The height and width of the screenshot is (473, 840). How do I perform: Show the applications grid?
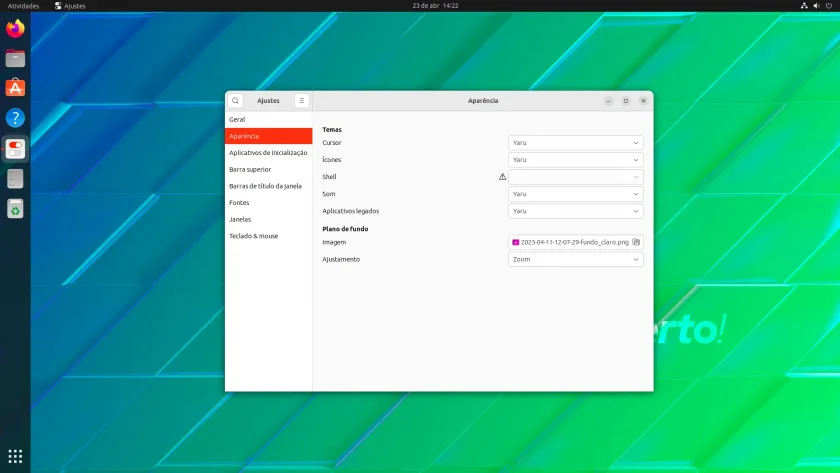[15, 456]
